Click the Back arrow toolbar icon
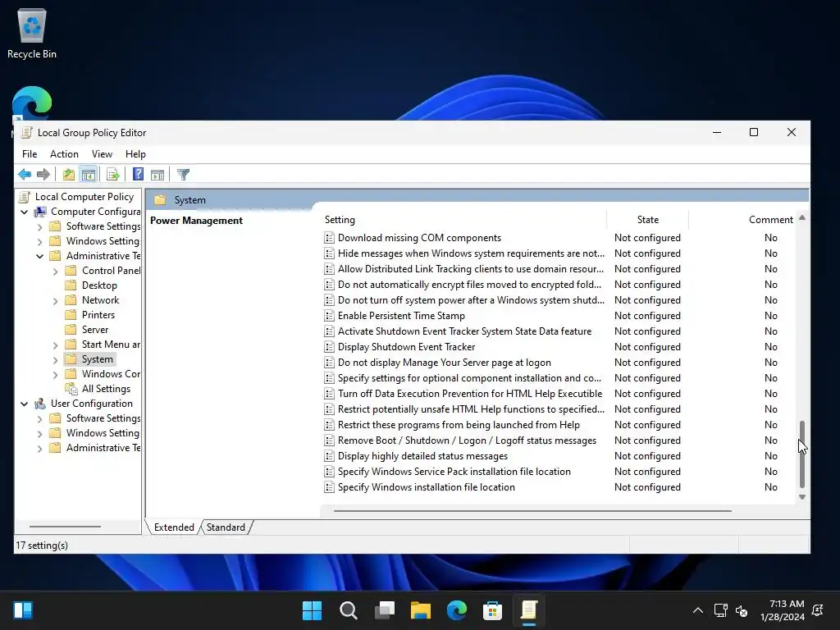This screenshot has width=840, height=630. [25, 174]
